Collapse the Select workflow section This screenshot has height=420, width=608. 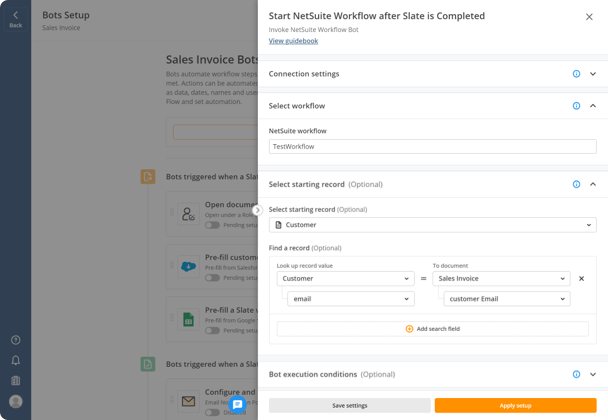(x=593, y=106)
